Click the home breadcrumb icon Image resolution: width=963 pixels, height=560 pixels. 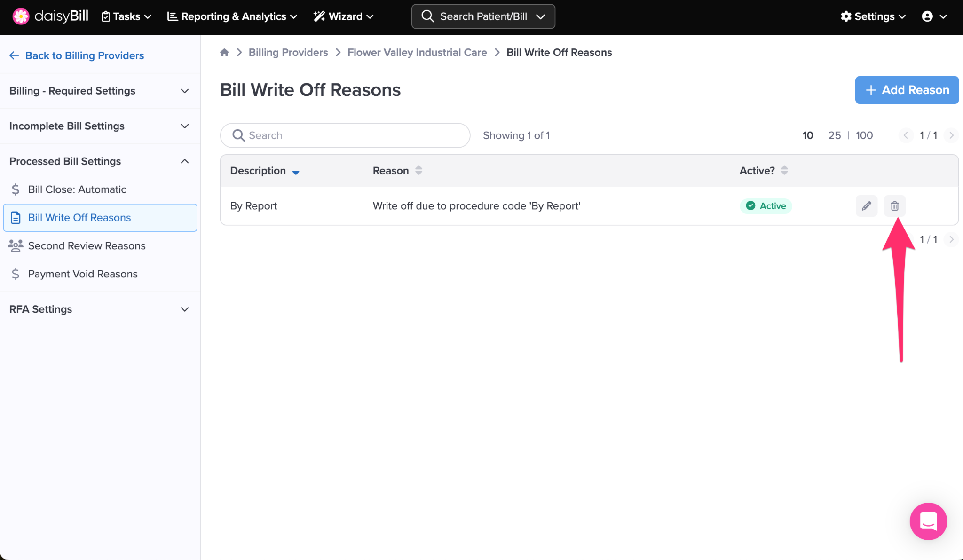tap(224, 52)
